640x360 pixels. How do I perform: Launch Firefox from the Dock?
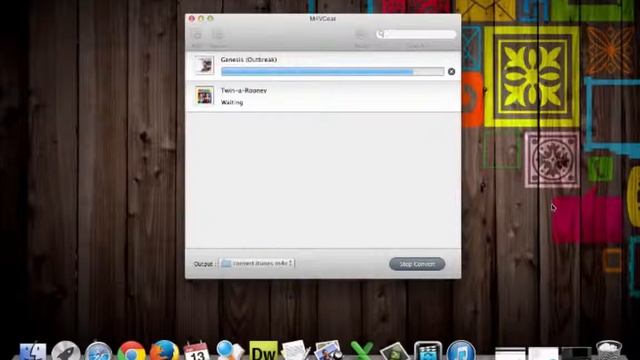[164, 351]
